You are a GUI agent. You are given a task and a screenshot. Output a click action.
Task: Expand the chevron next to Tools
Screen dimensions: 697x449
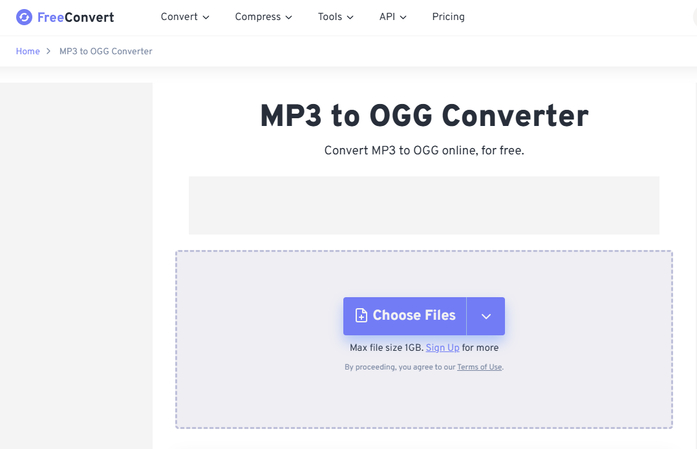point(350,18)
